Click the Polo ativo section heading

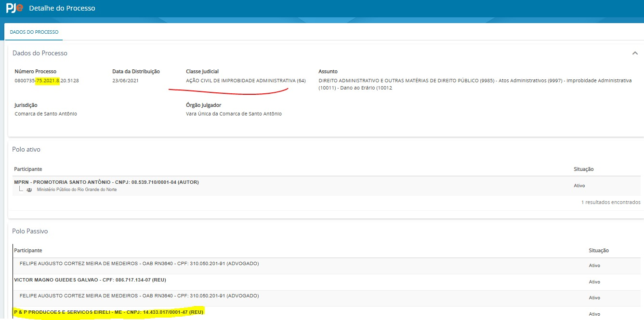[x=26, y=150]
